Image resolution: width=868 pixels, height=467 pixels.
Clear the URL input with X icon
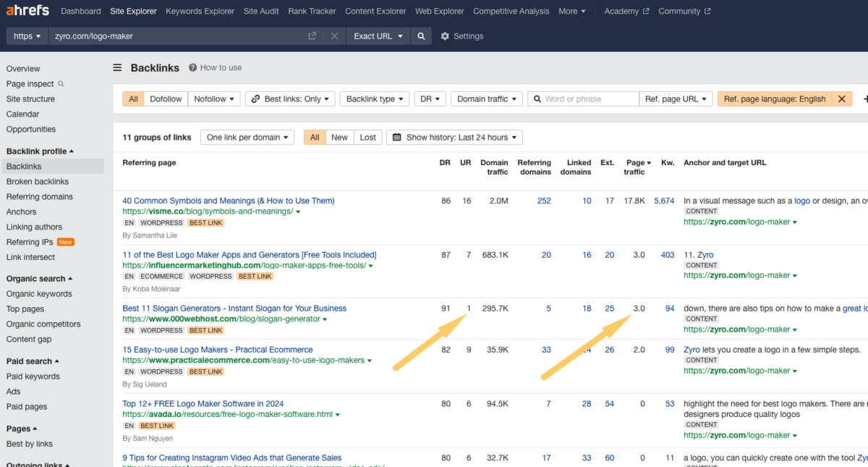[333, 36]
